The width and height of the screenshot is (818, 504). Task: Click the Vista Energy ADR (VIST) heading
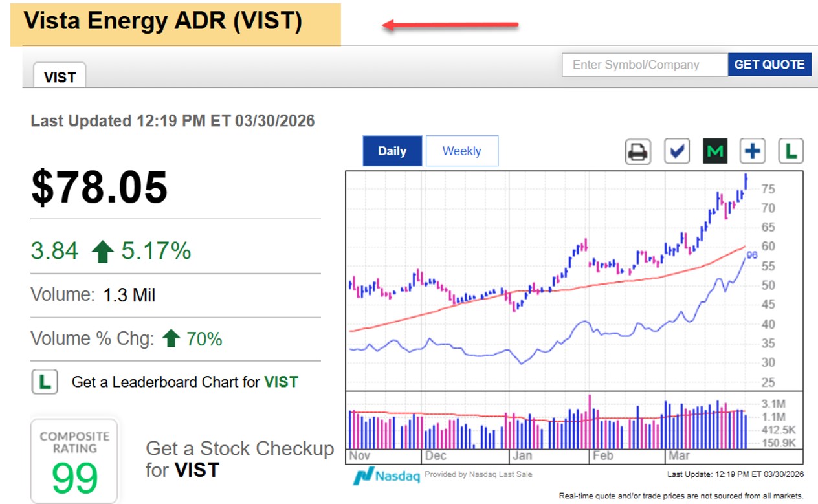[x=163, y=21]
